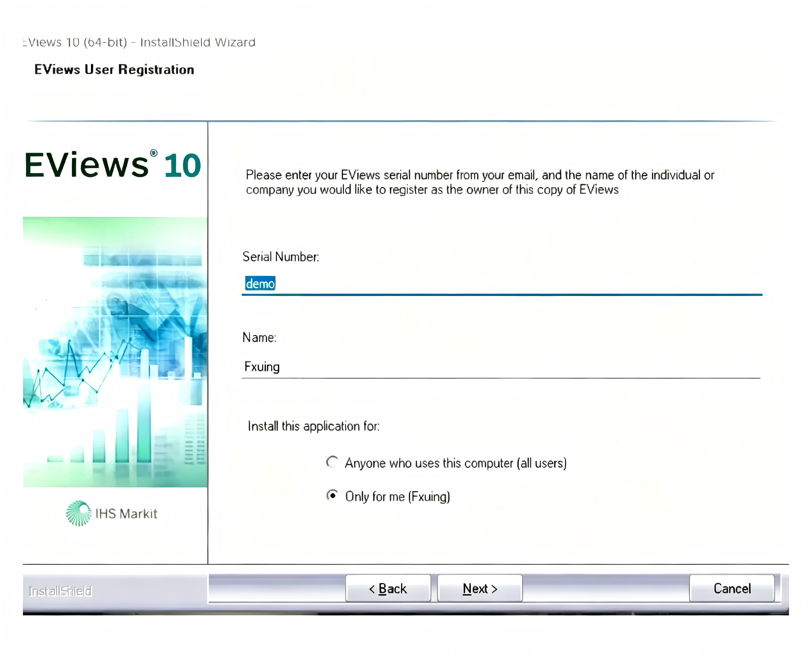Go back with the Back button
812x654 pixels.
coord(388,588)
